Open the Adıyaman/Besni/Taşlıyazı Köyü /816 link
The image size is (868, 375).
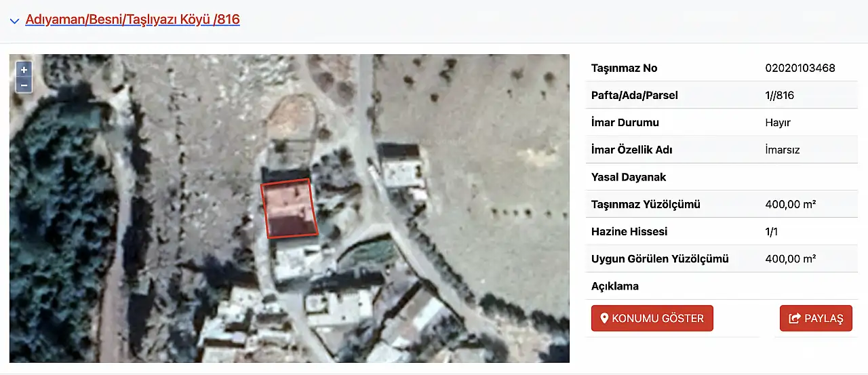pos(132,20)
